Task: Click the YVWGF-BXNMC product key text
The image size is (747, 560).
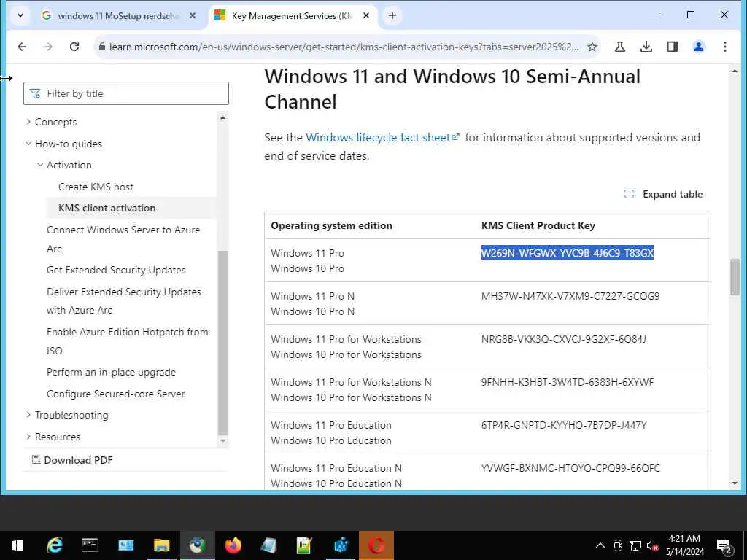Action: point(570,468)
